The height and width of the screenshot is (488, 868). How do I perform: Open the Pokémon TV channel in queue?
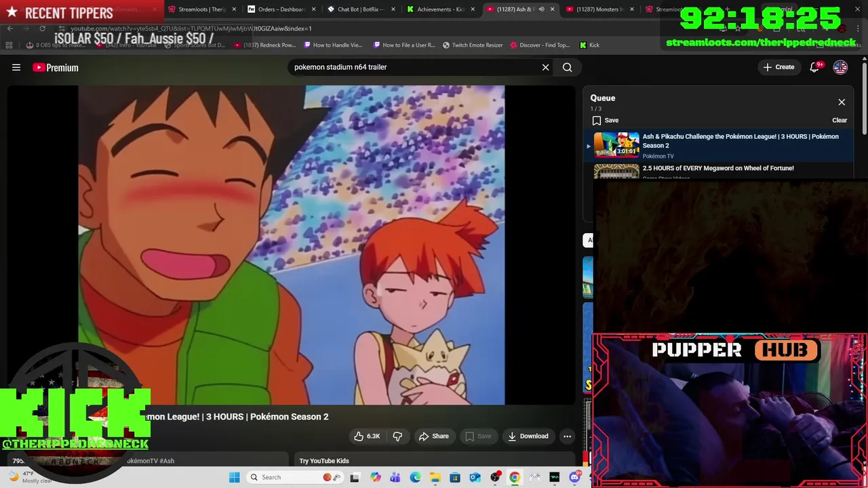pos(658,157)
